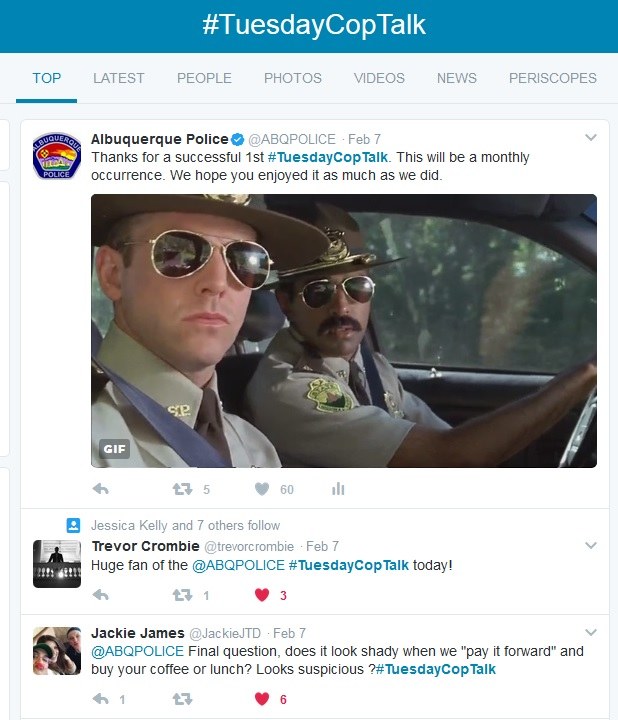This screenshot has height=720, width=618.
Task: Go to the PHOTOS tab
Action: tap(293, 78)
